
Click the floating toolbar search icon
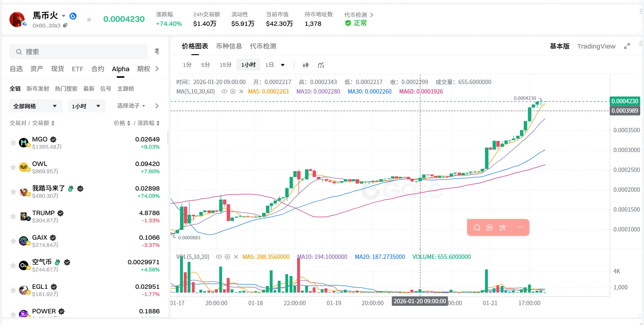(x=477, y=227)
